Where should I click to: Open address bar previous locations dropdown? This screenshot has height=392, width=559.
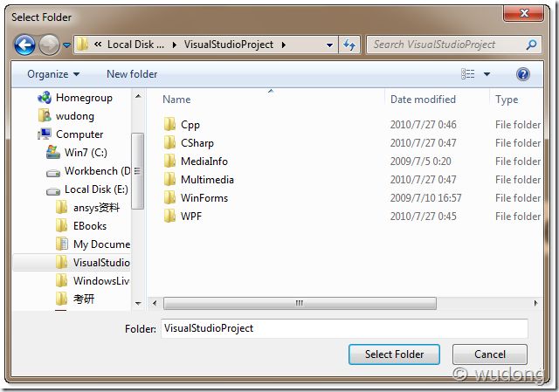tap(330, 45)
